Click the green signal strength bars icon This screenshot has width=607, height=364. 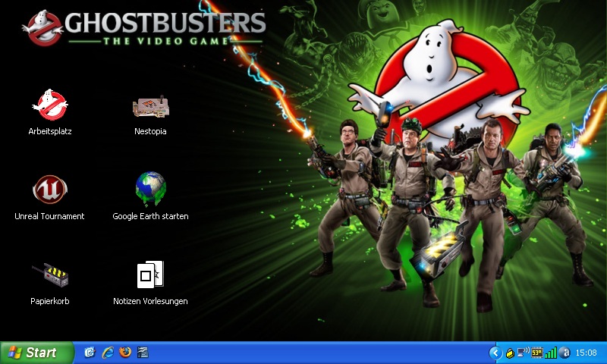coord(551,353)
